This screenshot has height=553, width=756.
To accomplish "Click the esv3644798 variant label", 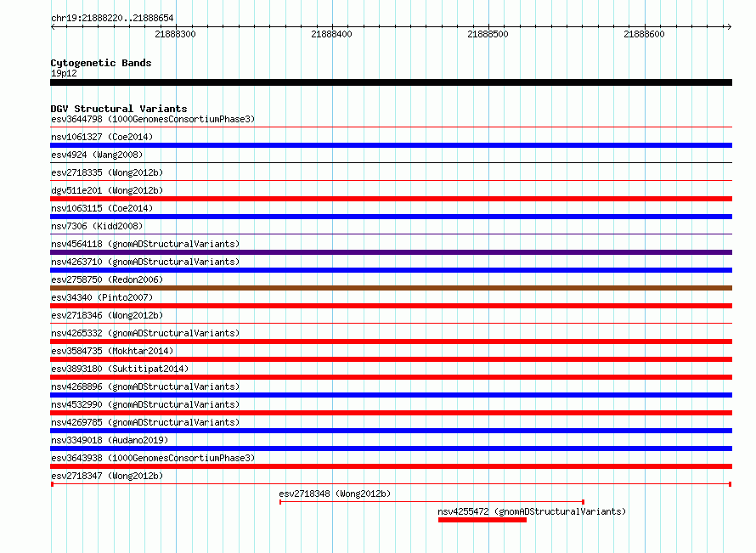I will coord(153,119).
